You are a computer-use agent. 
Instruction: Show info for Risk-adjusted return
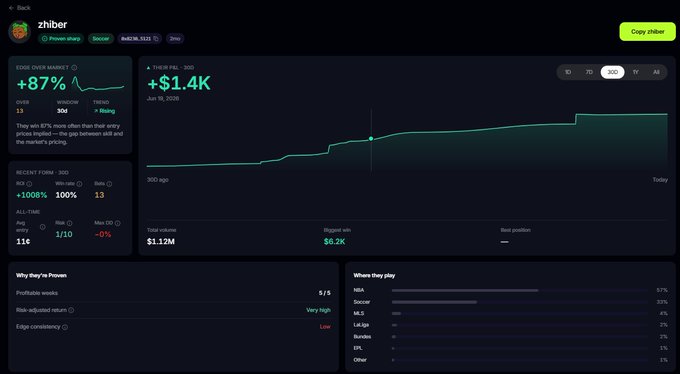point(71,310)
